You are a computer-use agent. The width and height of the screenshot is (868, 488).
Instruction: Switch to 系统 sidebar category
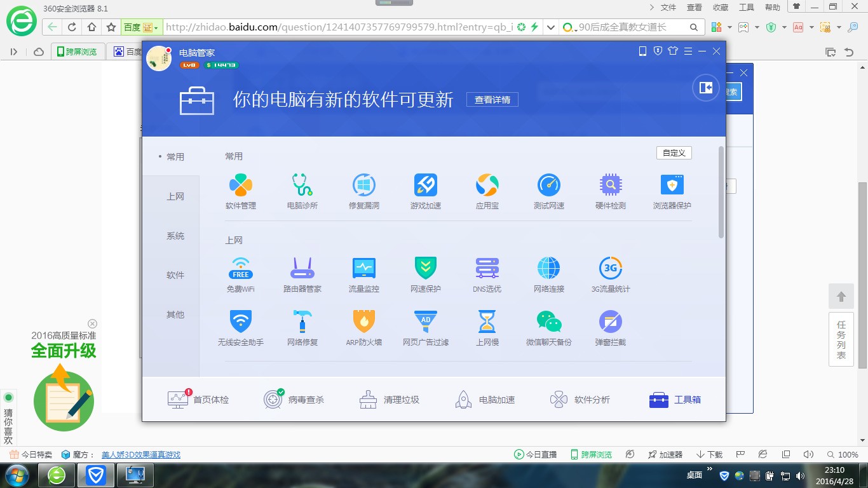pyautogui.click(x=175, y=236)
